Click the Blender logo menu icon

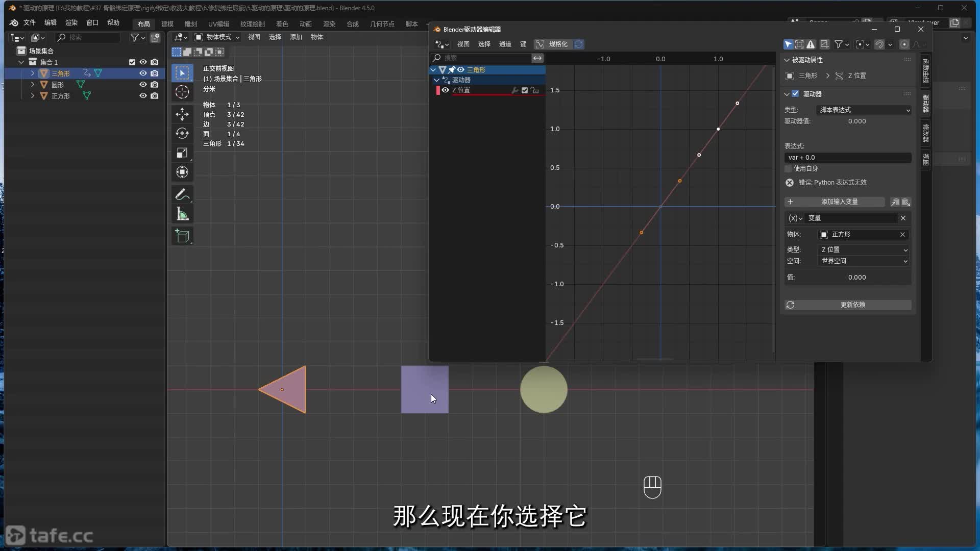(14, 23)
